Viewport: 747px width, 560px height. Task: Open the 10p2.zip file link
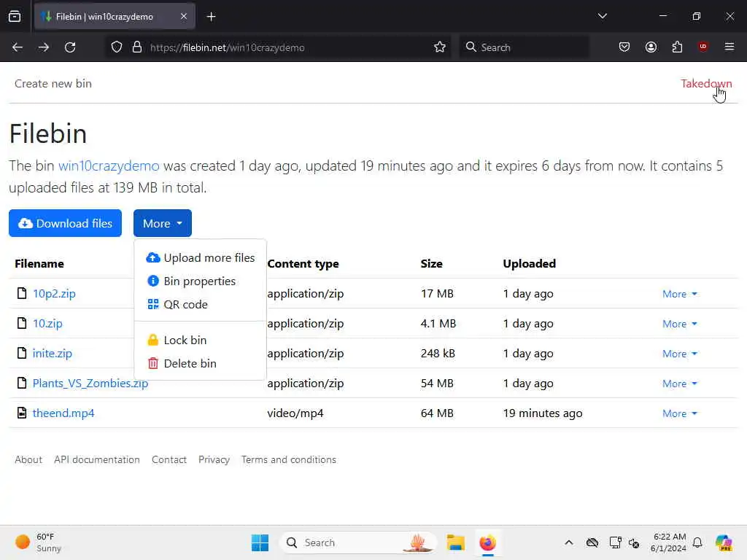point(54,294)
